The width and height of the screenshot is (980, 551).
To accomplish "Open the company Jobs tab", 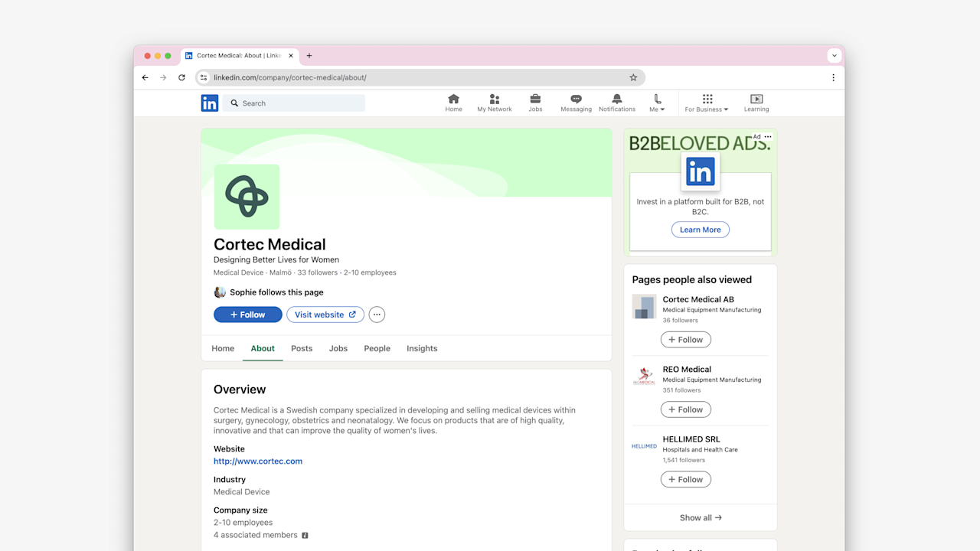I will click(x=338, y=348).
